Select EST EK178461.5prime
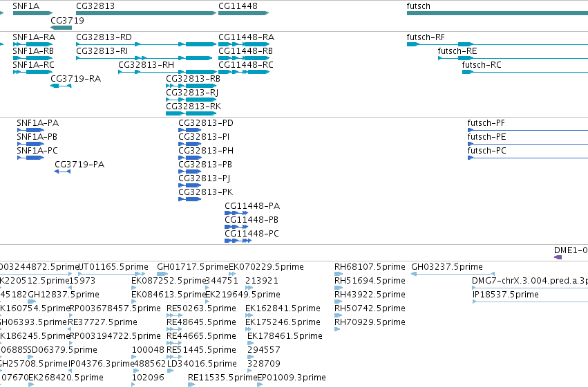Viewport: 588px width, 388px height. tap(251, 343)
